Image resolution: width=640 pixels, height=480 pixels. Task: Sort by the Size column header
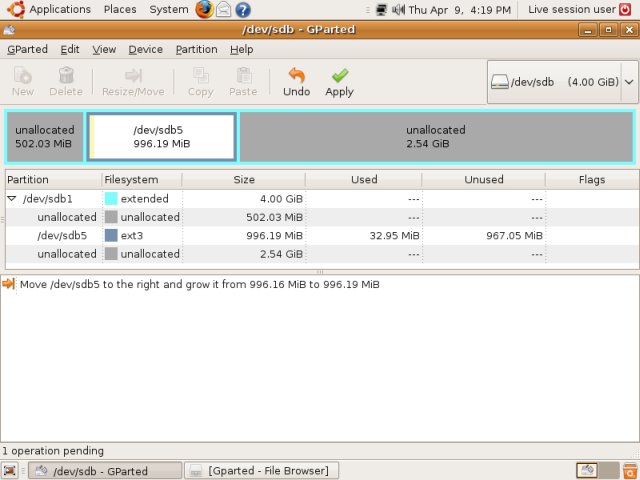(244, 180)
